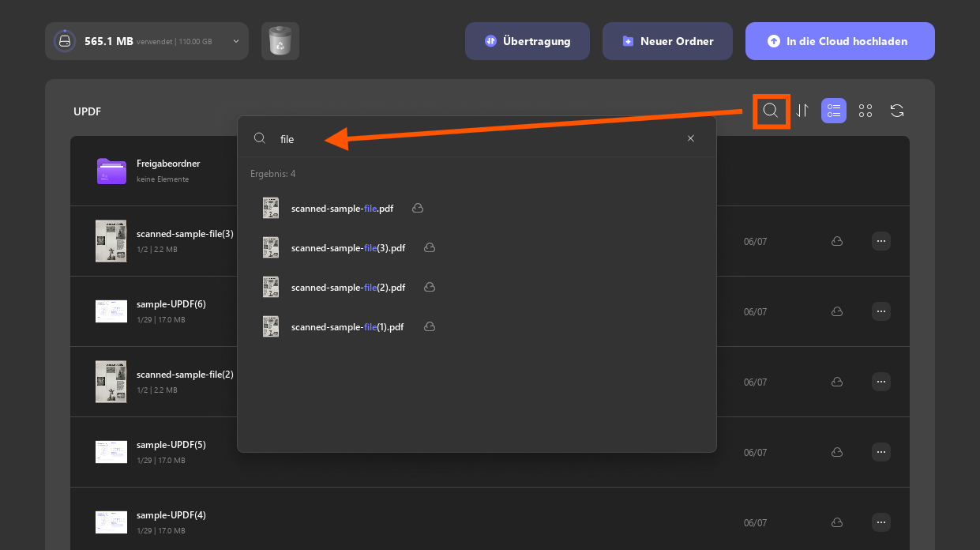Click cloud status icon in sample-UPDF(4) row
980x550 pixels.
(x=836, y=522)
